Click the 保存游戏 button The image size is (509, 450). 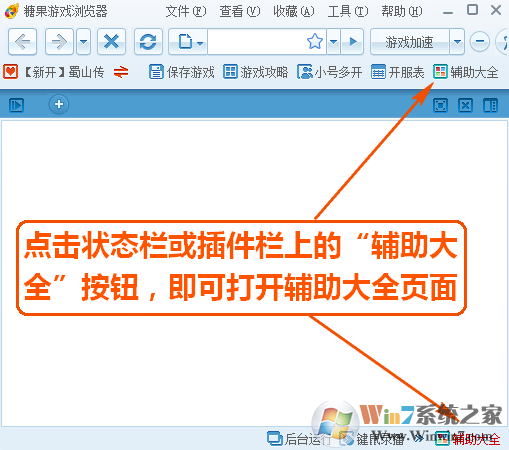[x=181, y=72]
